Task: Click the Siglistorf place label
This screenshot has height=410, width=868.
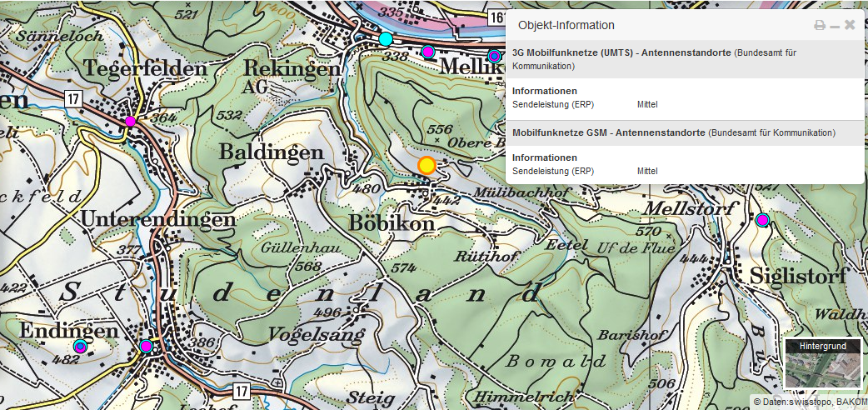Action: coord(798,275)
